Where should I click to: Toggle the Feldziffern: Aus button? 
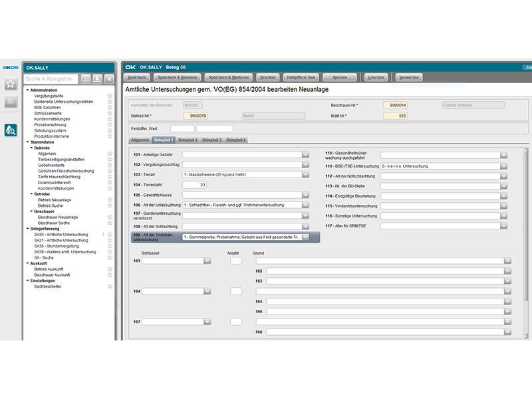tap(301, 77)
